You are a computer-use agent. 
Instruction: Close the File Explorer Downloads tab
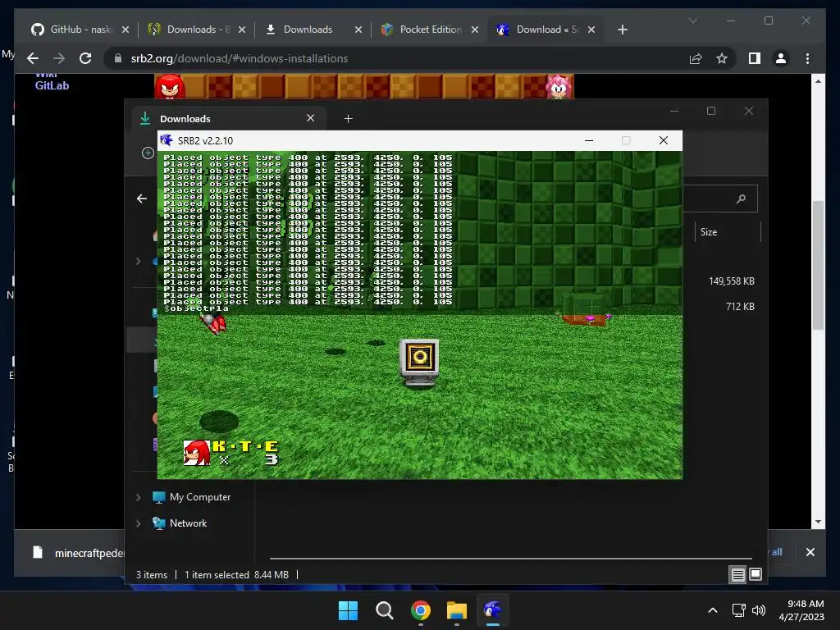pos(310,118)
